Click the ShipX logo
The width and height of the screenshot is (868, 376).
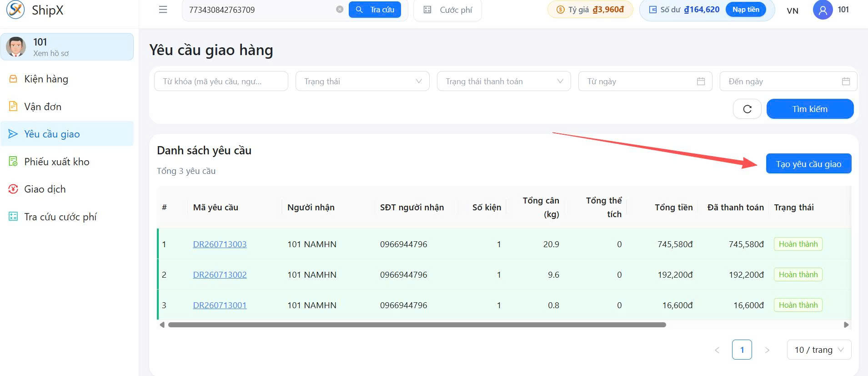tap(35, 10)
